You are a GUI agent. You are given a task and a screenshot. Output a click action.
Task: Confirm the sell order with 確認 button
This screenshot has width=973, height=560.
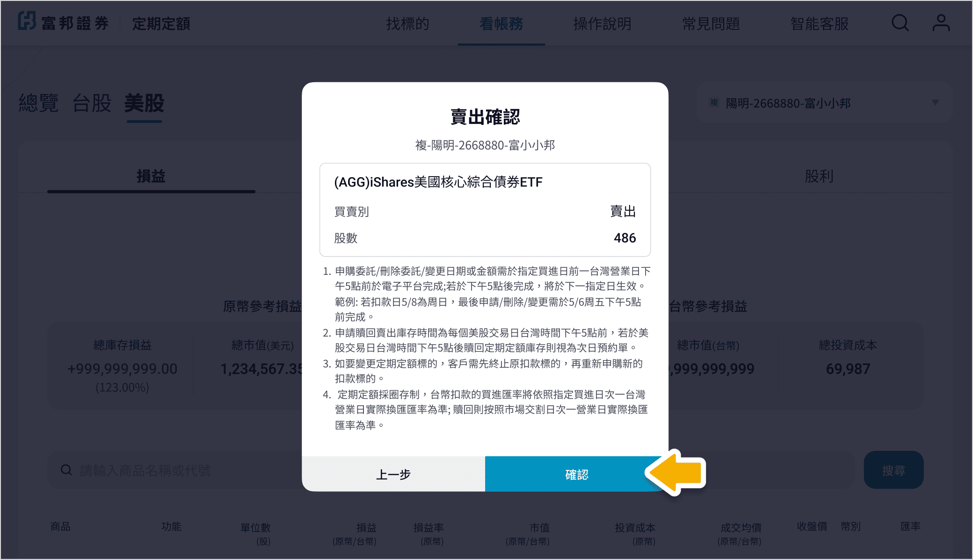coord(576,474)
